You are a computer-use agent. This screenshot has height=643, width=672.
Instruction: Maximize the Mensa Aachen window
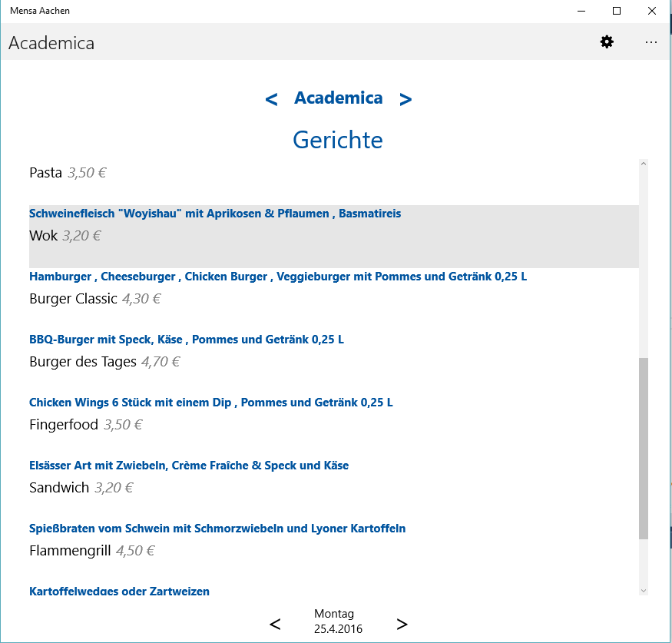coord(616,11)
